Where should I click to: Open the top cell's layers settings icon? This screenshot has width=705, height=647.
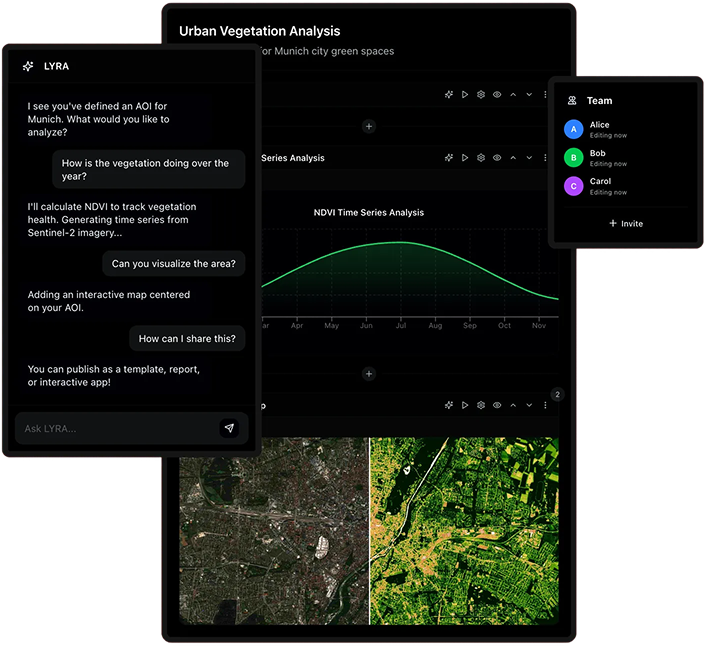[x=481, y=95]
